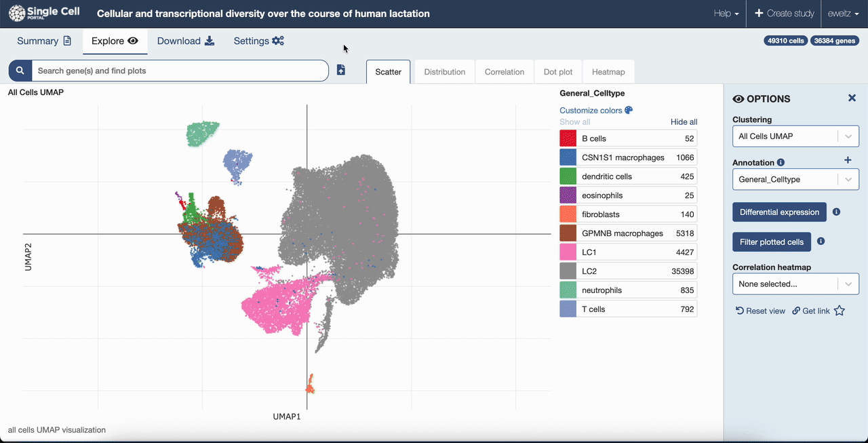This screenshot has width=868, height=443.
Task: Toggle visibility of LC2 legend entry
Action: click(628, 271)
